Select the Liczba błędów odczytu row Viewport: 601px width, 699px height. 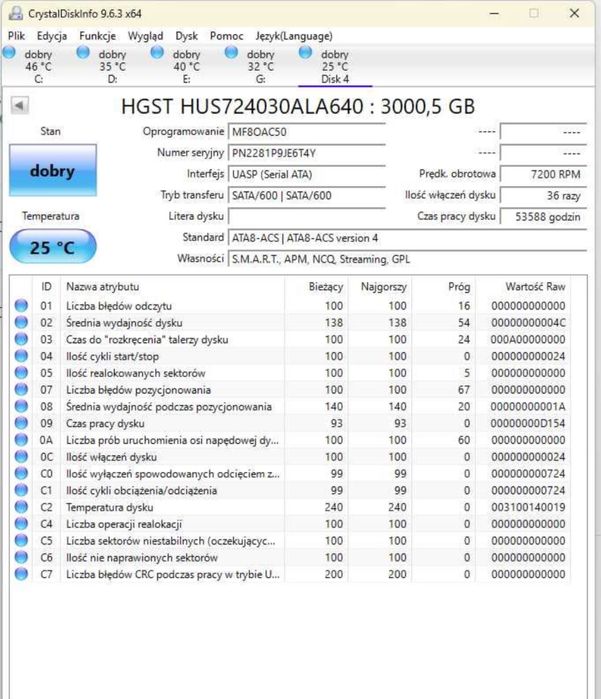click(x=290, y=306)
